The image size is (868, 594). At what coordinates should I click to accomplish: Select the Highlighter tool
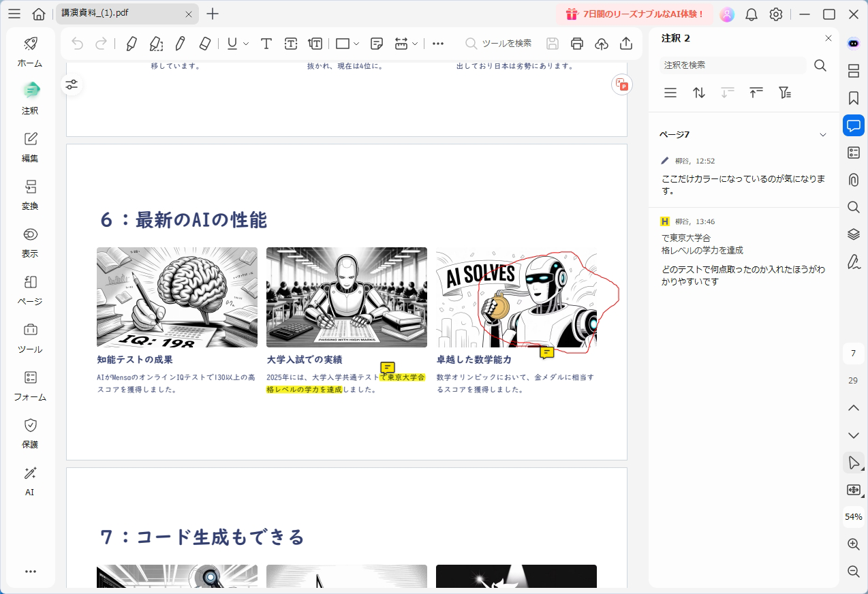tap(131, 43)
